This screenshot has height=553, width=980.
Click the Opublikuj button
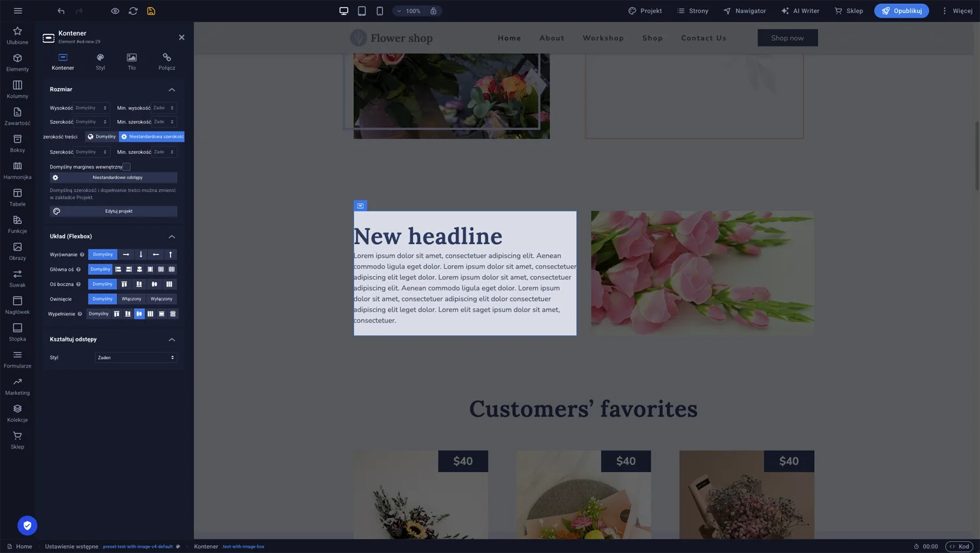tap(901, 11)
